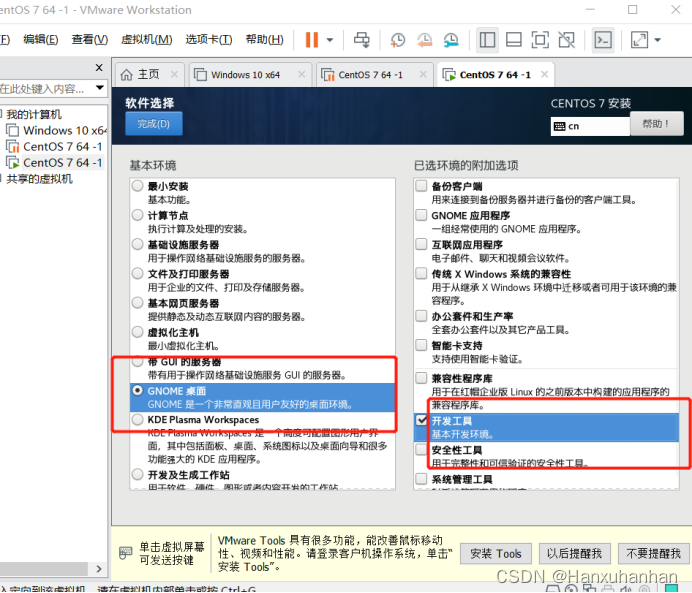This screenshot has width=692, height=593.
Task: Take a snapshot with the clock-plus icon
Action: [397, 40]
